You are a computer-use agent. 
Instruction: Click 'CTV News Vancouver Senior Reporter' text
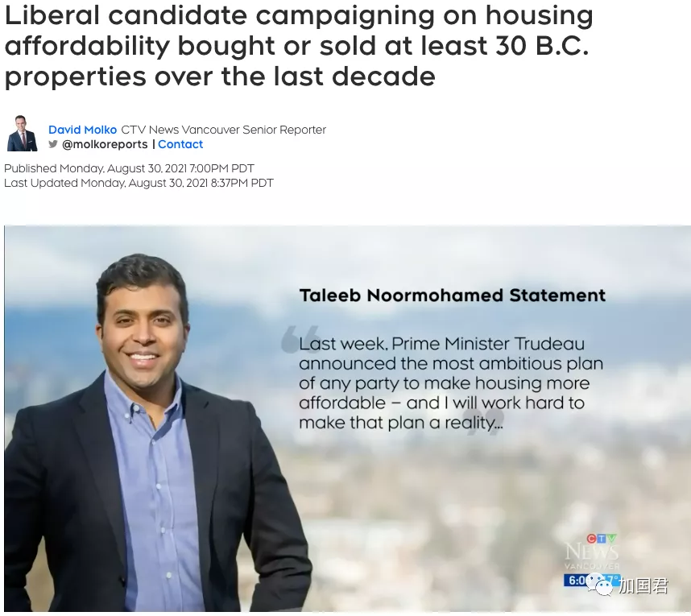click(x=223, y=130)
